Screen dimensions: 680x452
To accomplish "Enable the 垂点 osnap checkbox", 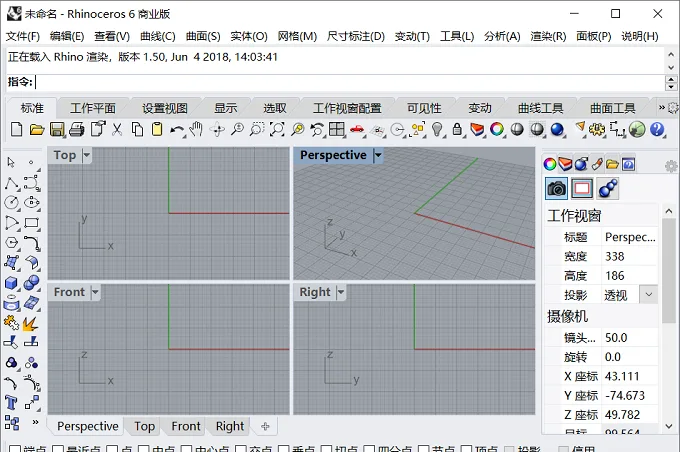I will click(x=283, y=449).
